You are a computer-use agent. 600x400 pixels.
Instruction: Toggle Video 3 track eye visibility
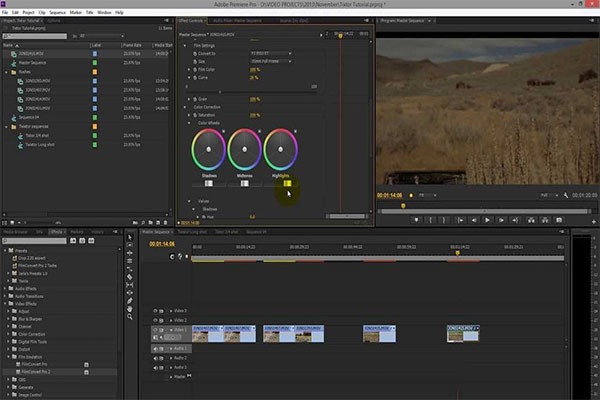[x=155, y=311]
